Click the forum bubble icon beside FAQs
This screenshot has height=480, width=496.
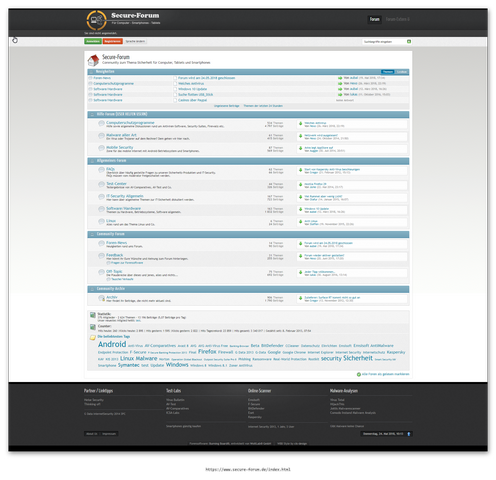(x=101, y=170)
